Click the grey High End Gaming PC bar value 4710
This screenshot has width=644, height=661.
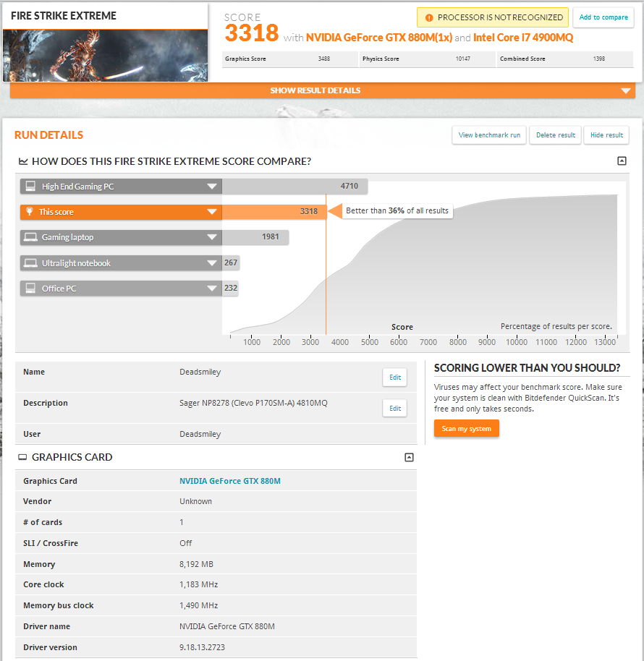click(x=349, y=186)
